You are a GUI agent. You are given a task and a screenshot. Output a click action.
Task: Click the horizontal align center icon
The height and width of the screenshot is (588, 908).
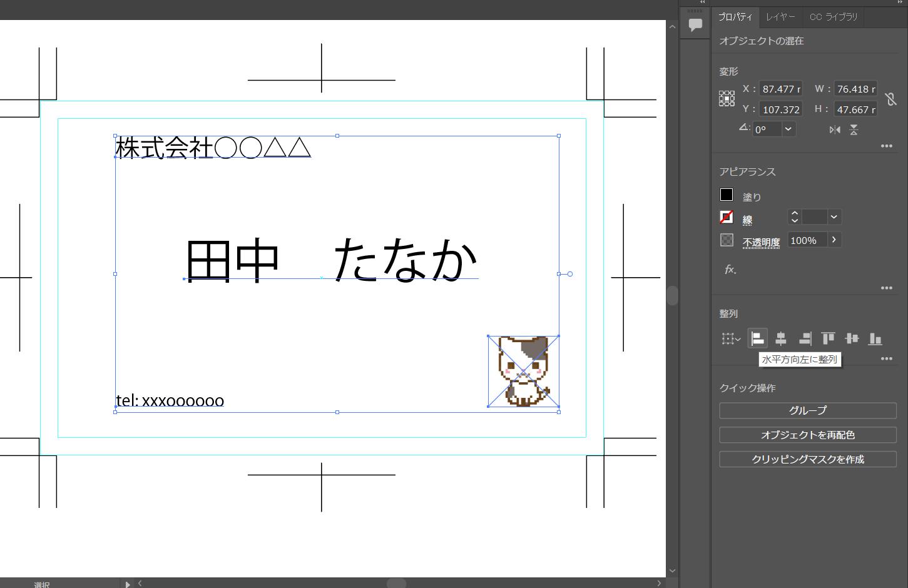(x=781, y=338)
